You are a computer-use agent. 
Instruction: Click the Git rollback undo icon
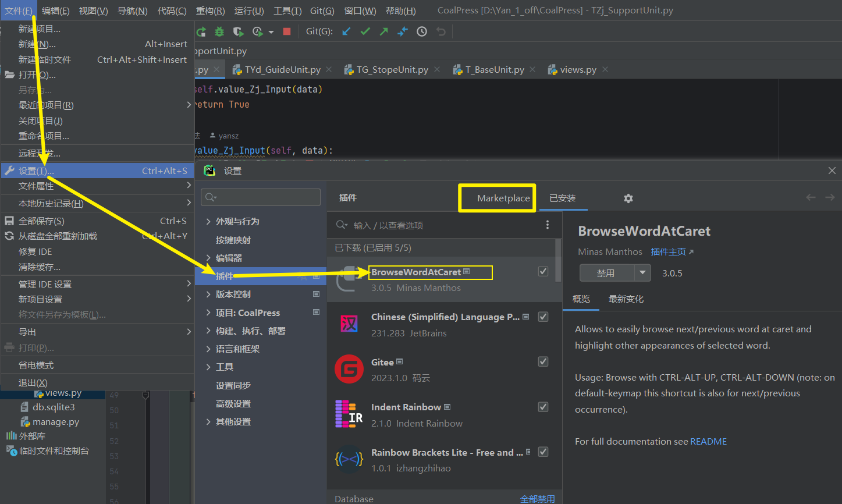click(440, 31)
